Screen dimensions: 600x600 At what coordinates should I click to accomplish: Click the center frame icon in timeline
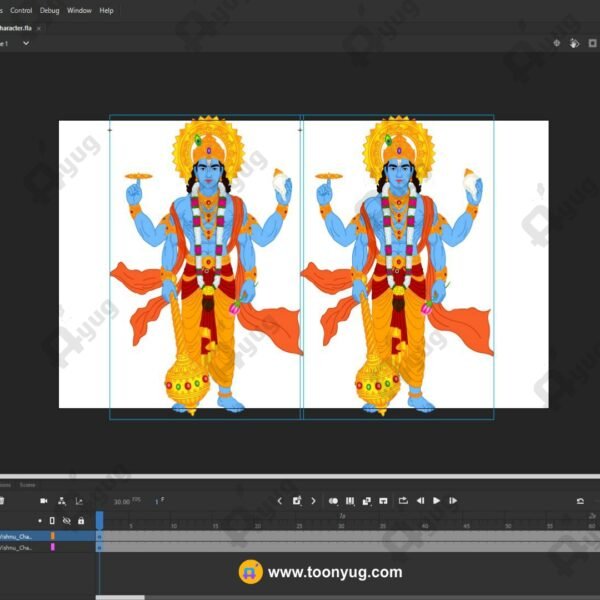383,501
